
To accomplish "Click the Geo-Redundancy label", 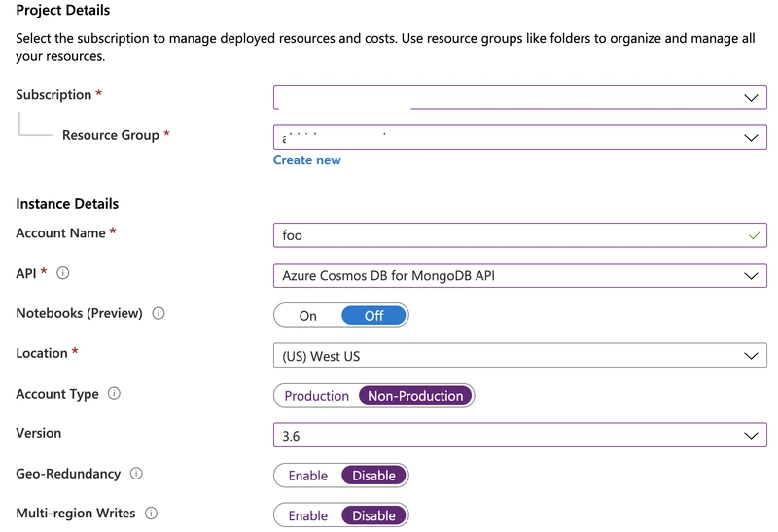I will point(68,474).
